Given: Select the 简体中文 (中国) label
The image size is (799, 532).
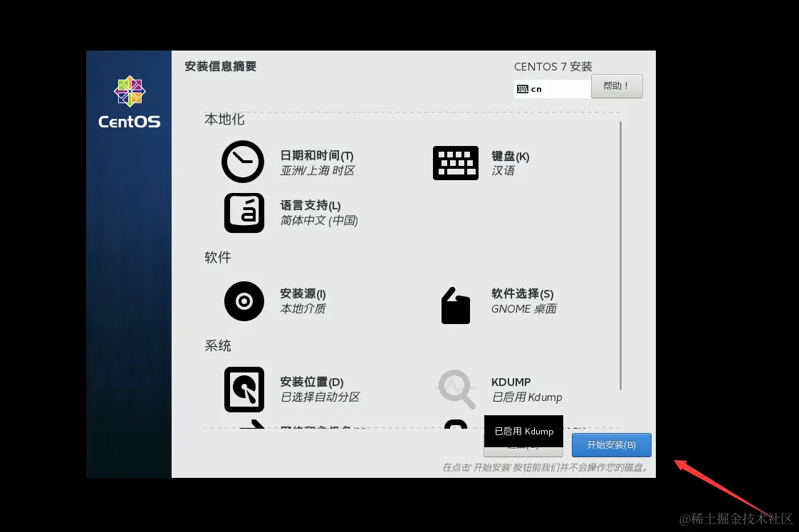Looking at the screenshot, I should point(318,220).
